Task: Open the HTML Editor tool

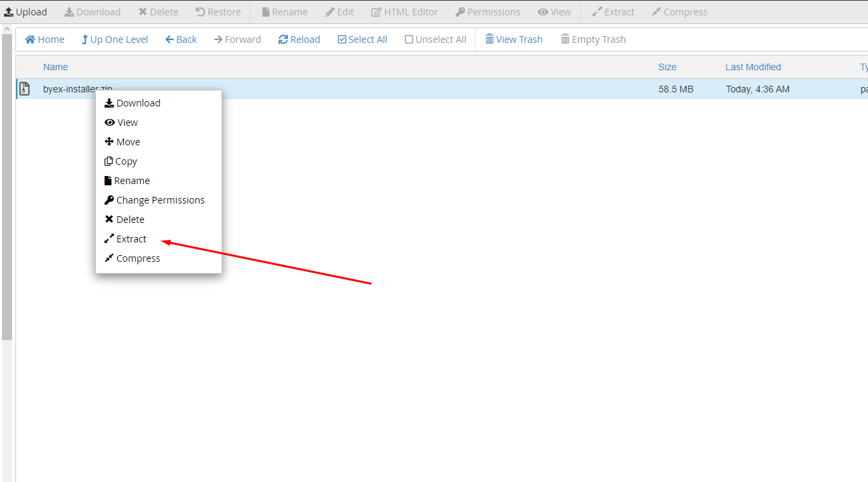Action: 405,12
